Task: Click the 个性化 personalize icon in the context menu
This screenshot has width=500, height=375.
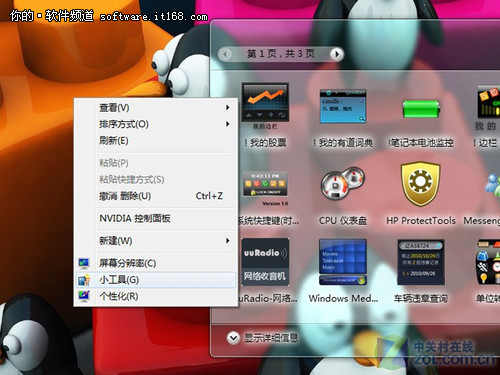Action: click(x=83, y=296)
